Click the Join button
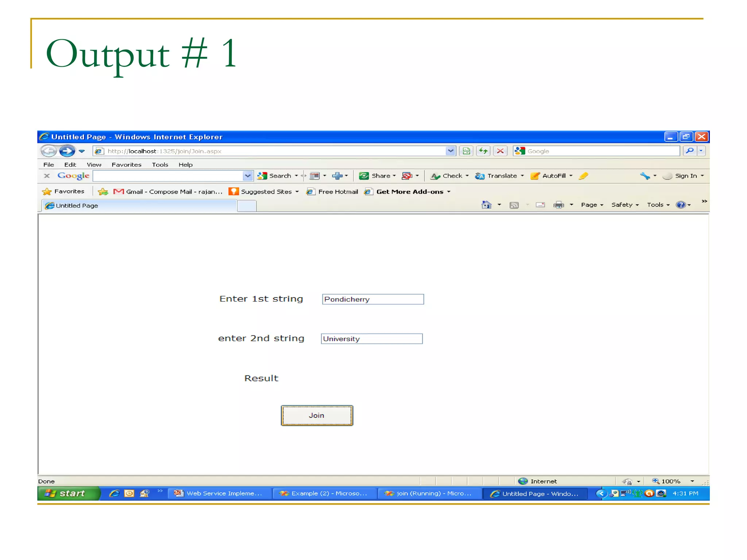747x560 pixels. [x=317, y=416]
